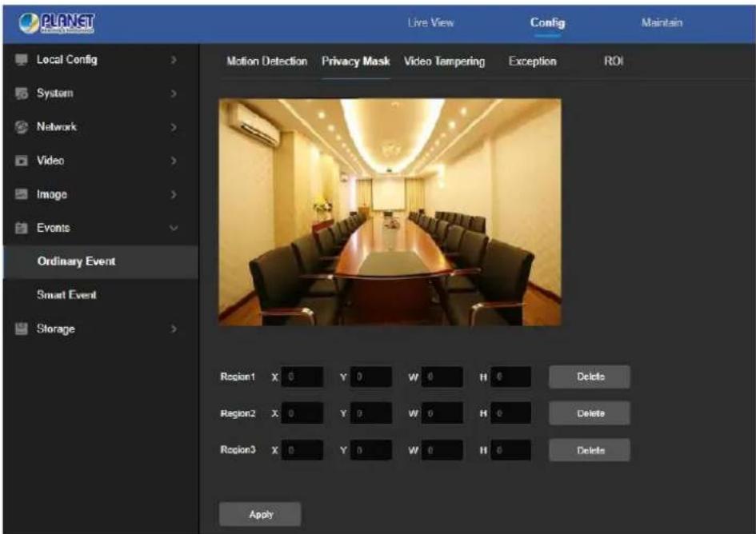Delete the Region3 privacy mask

[x=589, y=450]
